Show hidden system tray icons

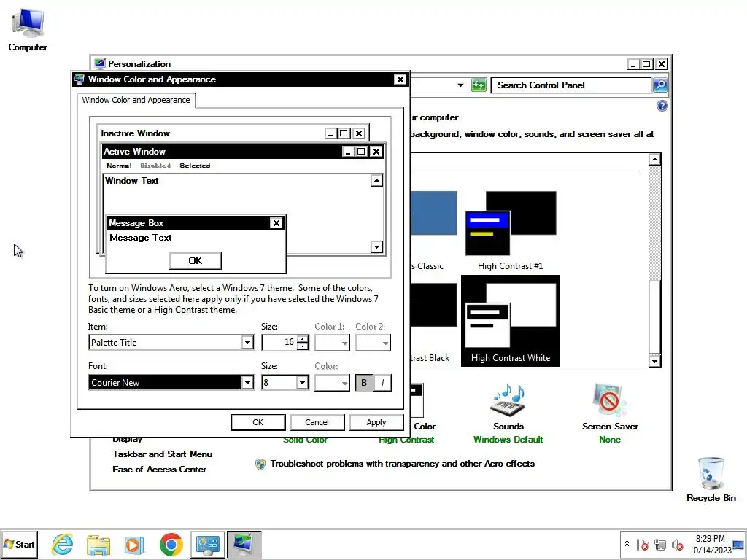pyautogui.click(x=627, y=544)
